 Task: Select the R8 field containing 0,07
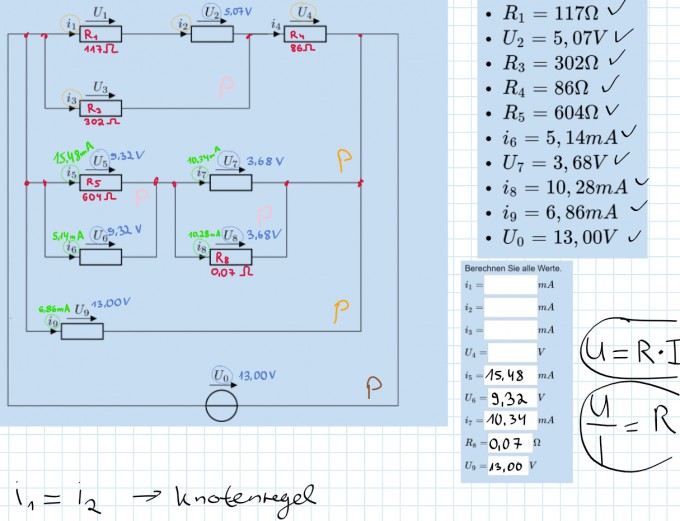[x=510, y=443]
